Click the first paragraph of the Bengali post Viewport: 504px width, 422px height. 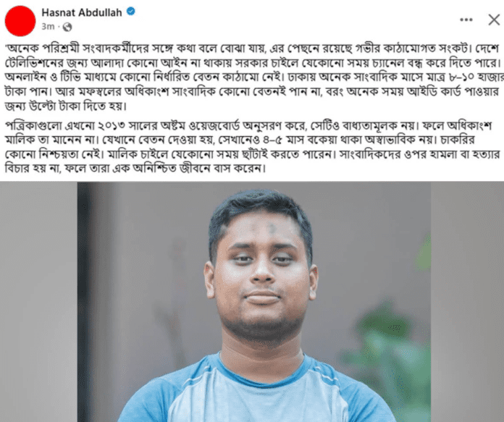pos(252,77)
